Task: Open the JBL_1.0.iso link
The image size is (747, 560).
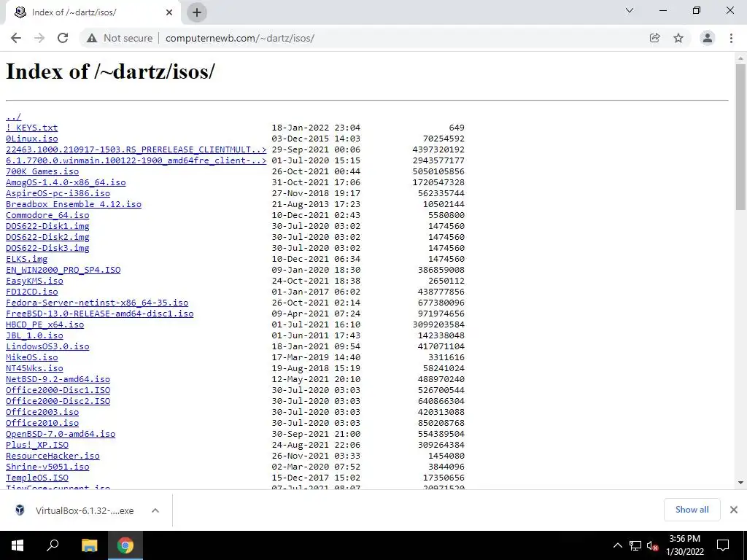Action: pyautogui.click(x=34, y=335)
